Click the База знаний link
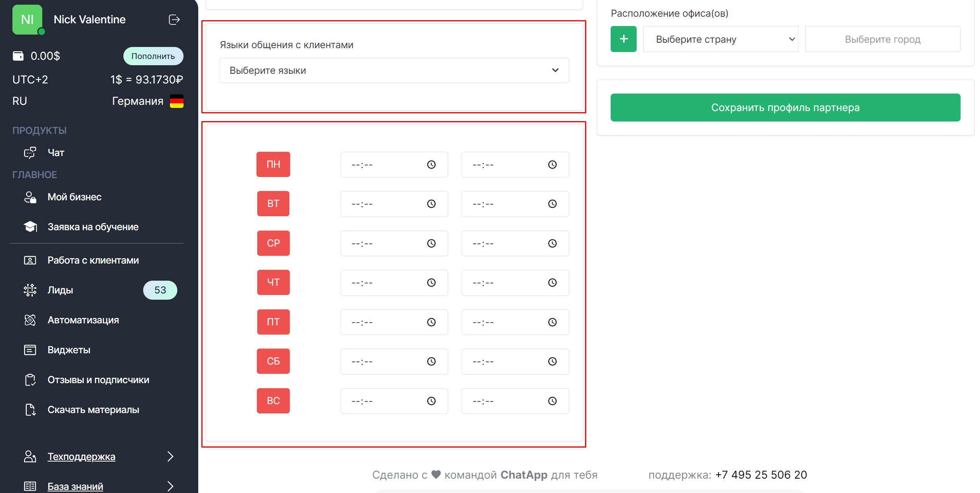 (x=75, y=486)
